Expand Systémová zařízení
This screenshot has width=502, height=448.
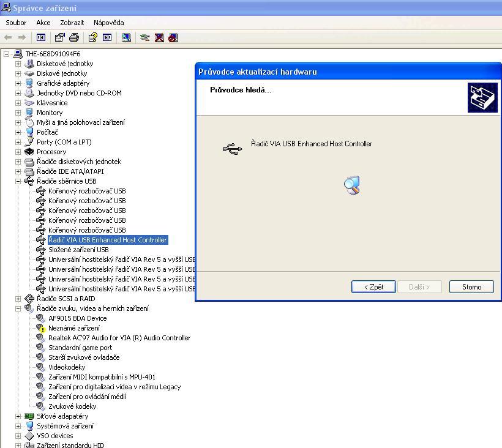tap(18, 426)
